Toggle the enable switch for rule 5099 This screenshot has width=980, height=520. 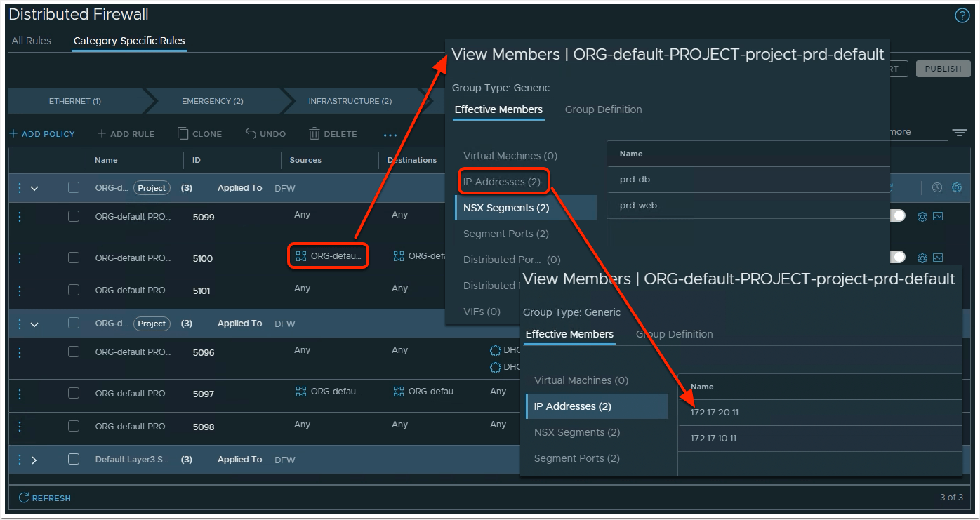[x=897, y=215]
